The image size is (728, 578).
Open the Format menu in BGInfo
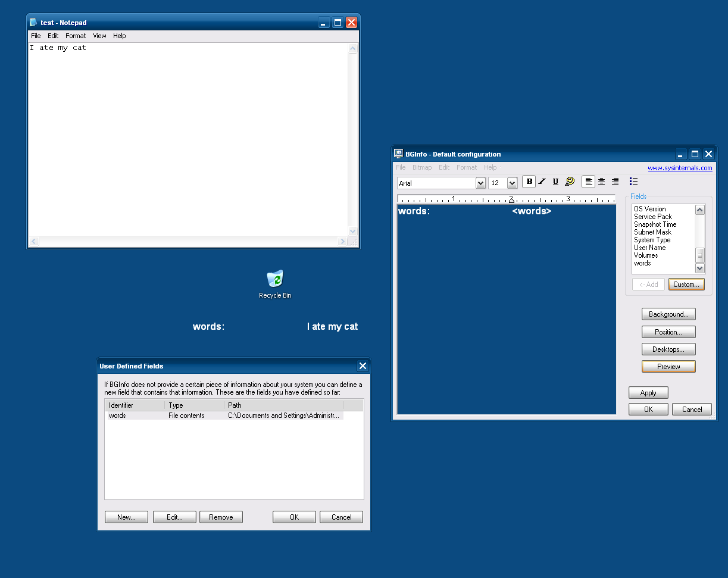click(467, 167)
